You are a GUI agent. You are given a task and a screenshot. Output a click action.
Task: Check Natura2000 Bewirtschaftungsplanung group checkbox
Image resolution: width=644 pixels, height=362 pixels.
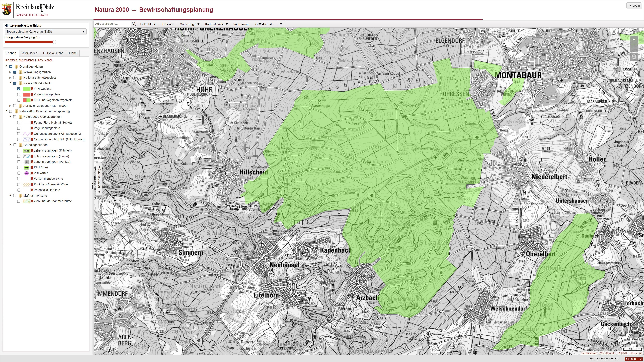pyautogui.click(x=11, y=111)
